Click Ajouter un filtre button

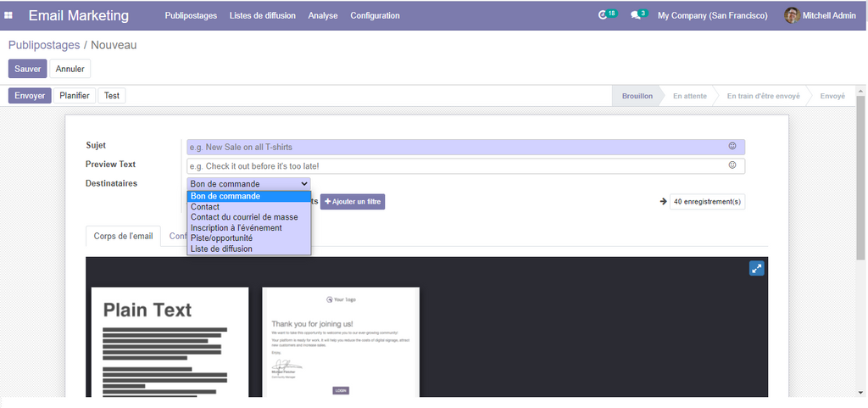[x=353, y=202]
